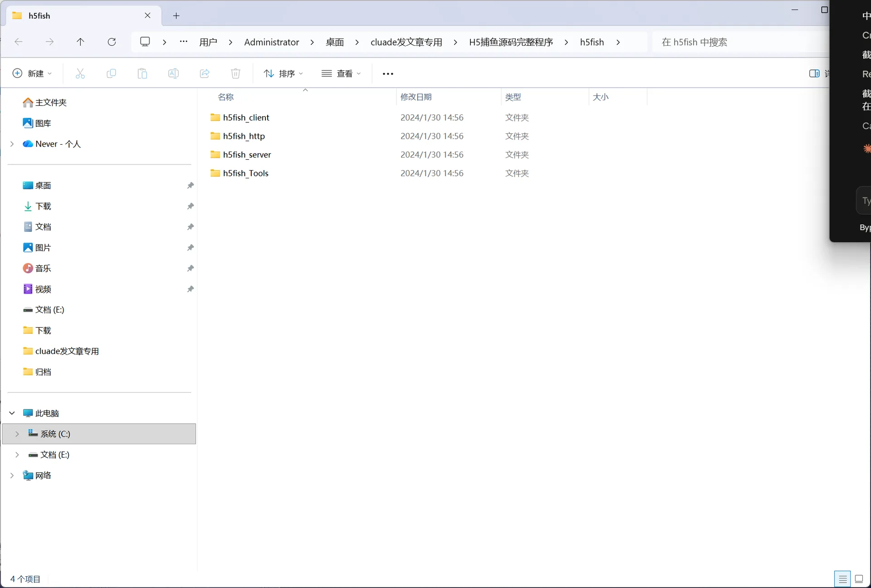This screenshot has height=588, width=871.
Task: Click the Share icon in toolbar
Action: (205, 73)
